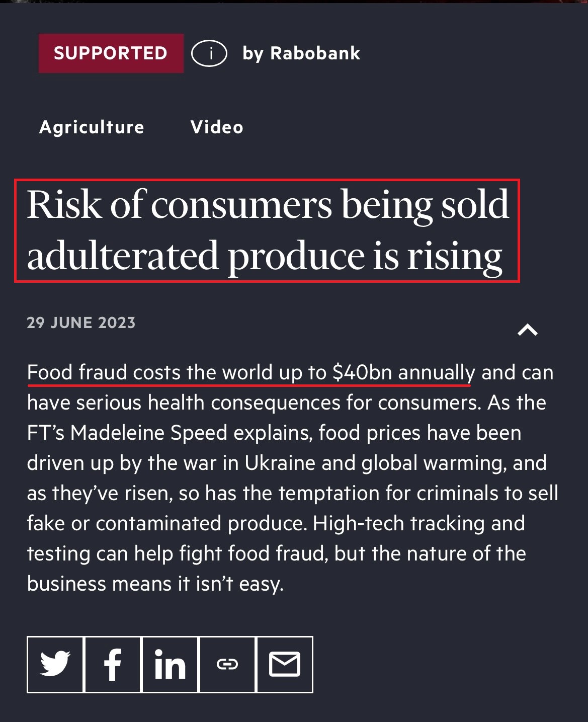Copy article link via chain icon
The image size is (588, 722).
pos(227,664)
